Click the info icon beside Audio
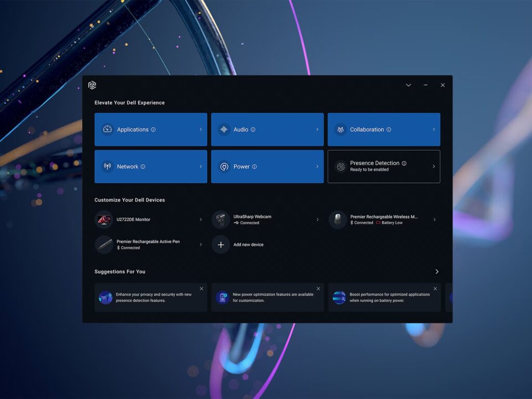532x399 pixels. coord(253,130)
